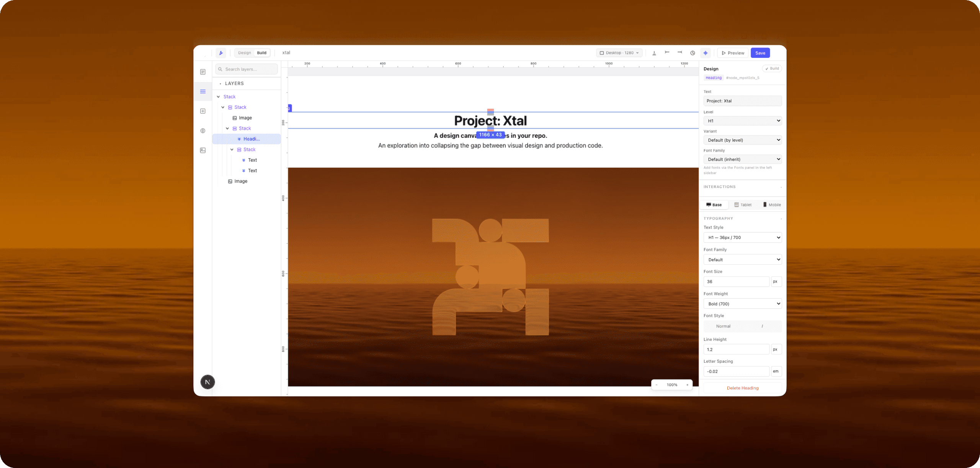980x468 pixels.
Task: Open the Layers panel icon in the left sidebar
Action: (203, 92)
